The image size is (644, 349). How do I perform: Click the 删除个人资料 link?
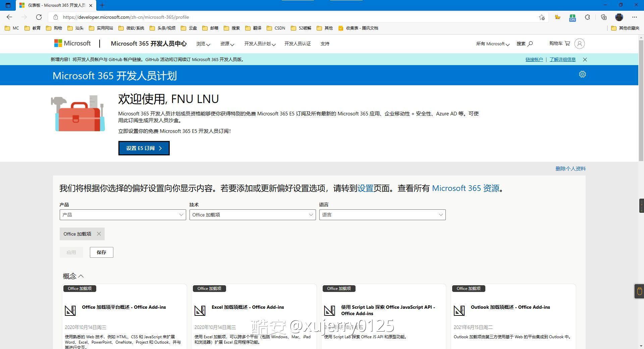(x=570, y=168)
